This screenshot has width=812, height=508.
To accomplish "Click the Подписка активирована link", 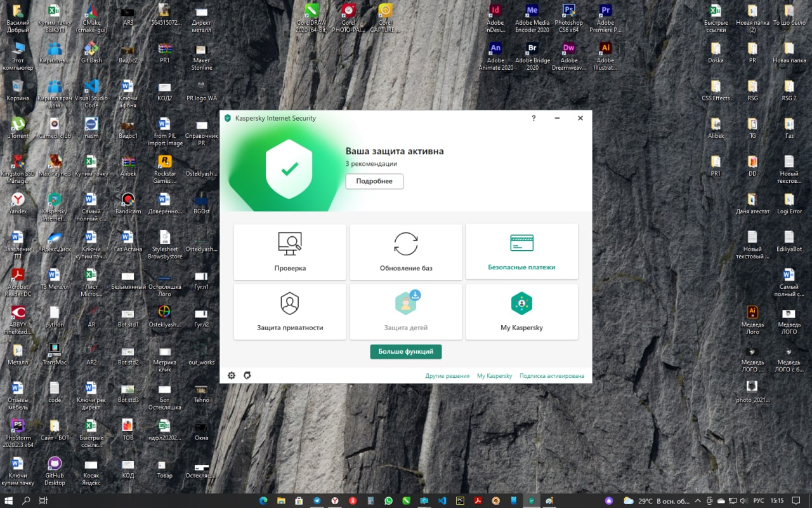I will (552, 376).
